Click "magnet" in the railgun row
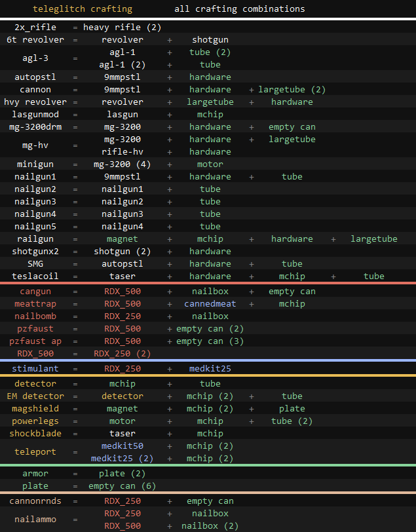Image resolution: width=416 pixels, height=532 pixels. coord(122,239)
